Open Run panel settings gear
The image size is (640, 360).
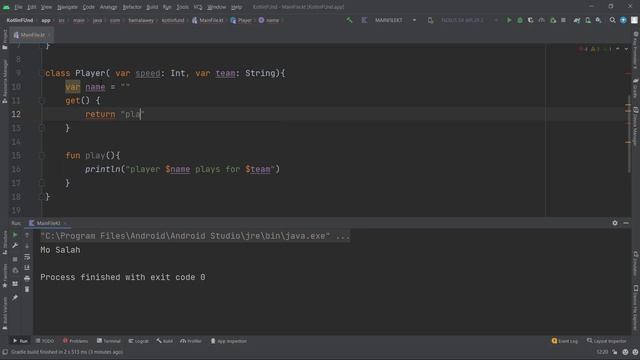615,223
